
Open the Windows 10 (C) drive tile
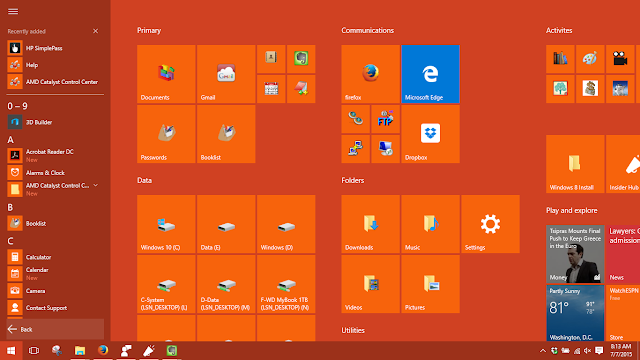tap(166, 224)
